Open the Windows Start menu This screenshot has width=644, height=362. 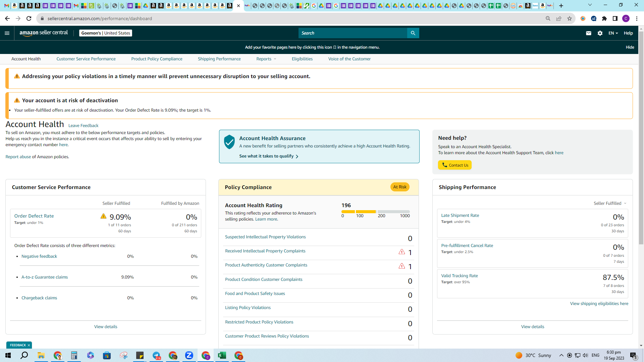pos(8,355)
